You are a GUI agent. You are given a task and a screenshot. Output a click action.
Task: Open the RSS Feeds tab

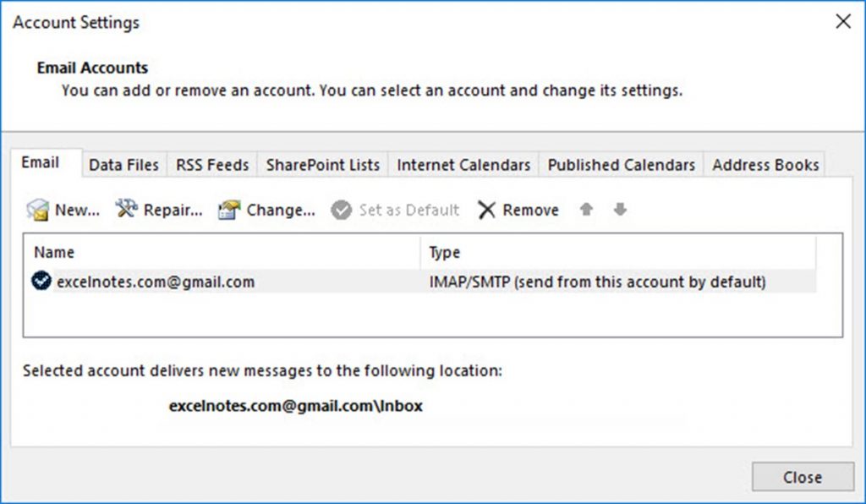click(211, 165)
